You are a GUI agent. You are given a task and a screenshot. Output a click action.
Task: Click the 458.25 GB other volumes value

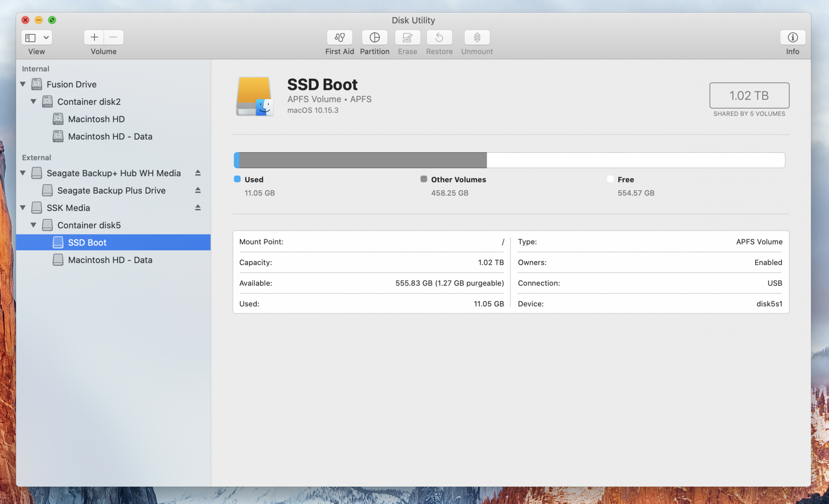coord(450,193)
